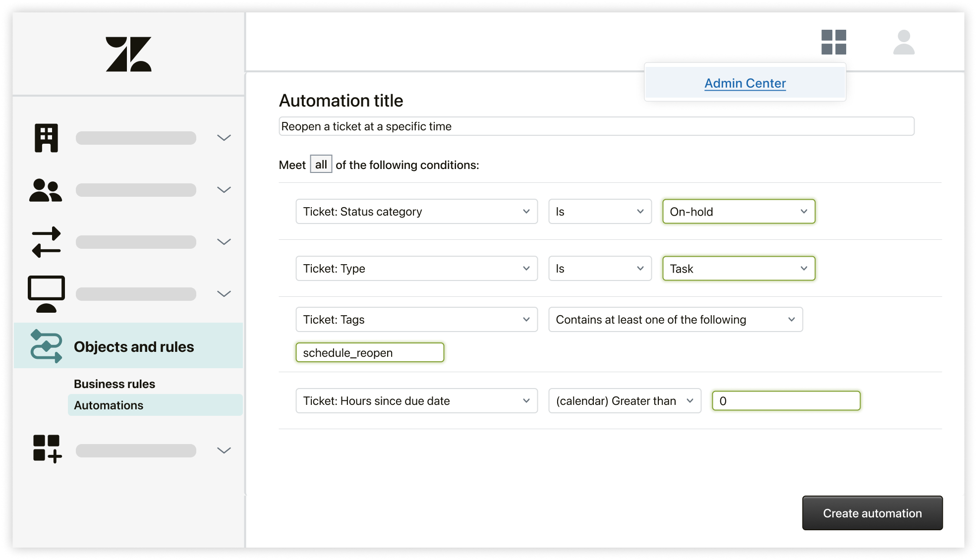The width and height of the screenshot is (977, 560).
Task: Open the Admin Center link
Action: point(744,82)
